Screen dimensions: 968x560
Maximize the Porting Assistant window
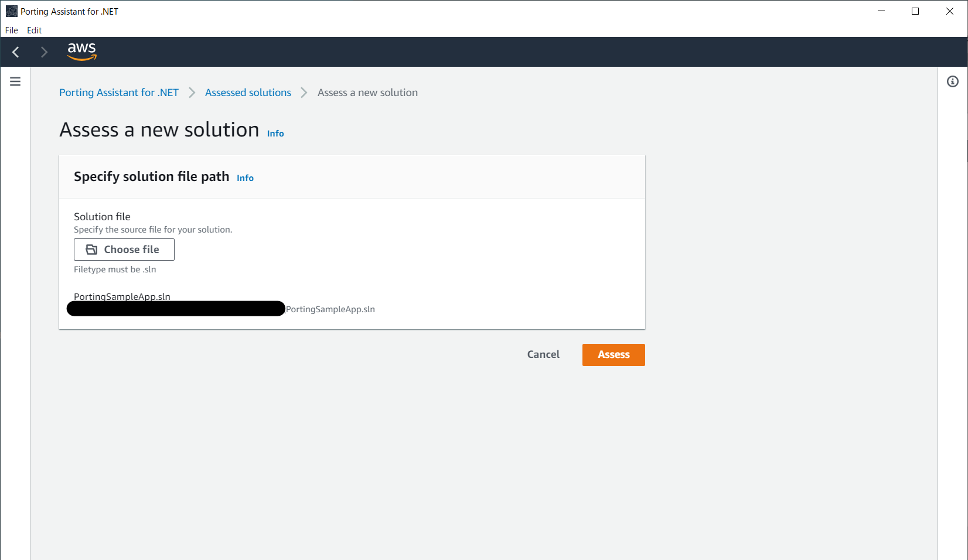(915, 11)
